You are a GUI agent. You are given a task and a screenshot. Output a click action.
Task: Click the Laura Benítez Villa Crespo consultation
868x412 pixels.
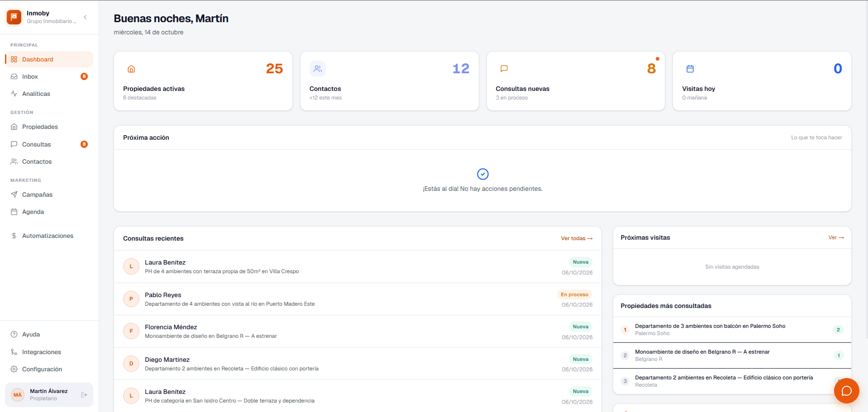click(358, 267)
